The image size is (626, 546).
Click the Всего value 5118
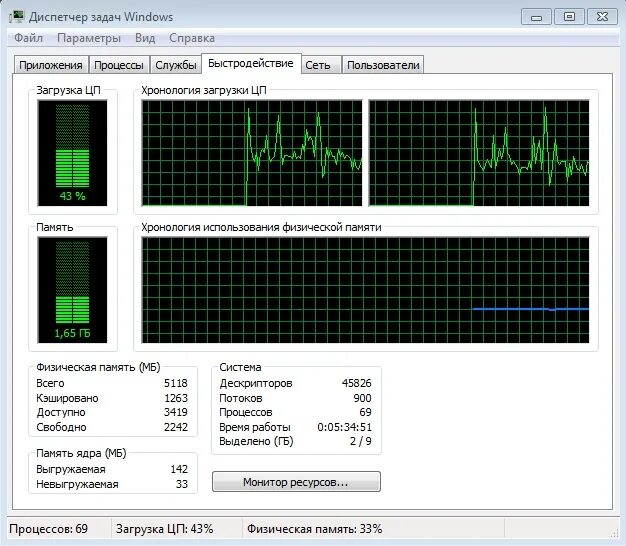click(176, 383)
